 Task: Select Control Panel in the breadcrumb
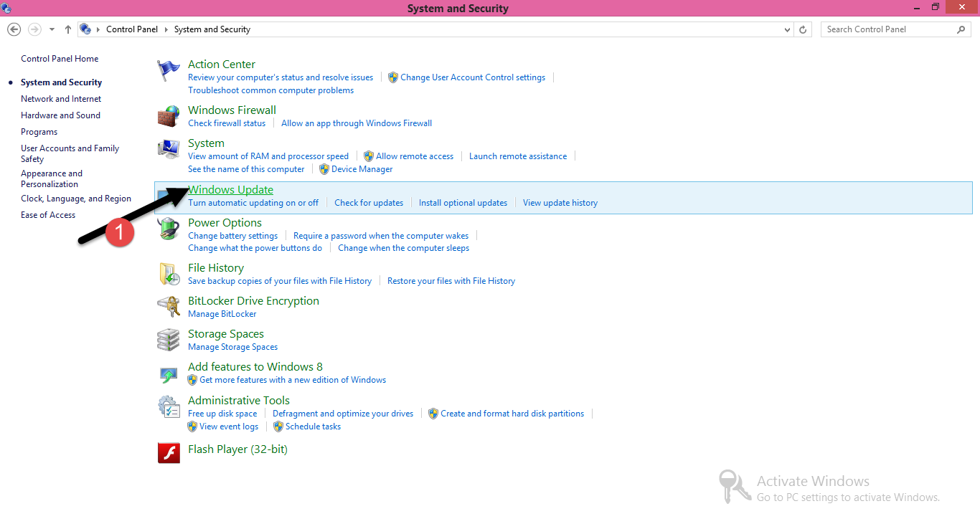click(131, 29)
